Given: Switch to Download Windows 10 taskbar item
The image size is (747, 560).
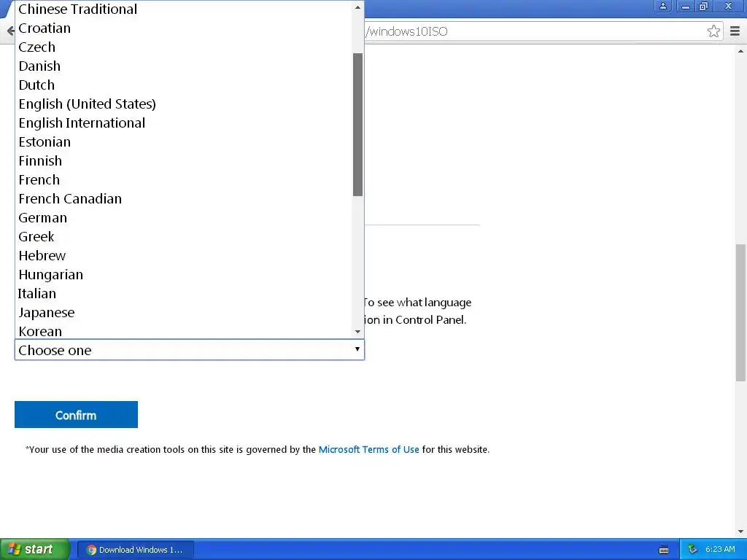Looking at the screenshot, I should click(135, 550).
